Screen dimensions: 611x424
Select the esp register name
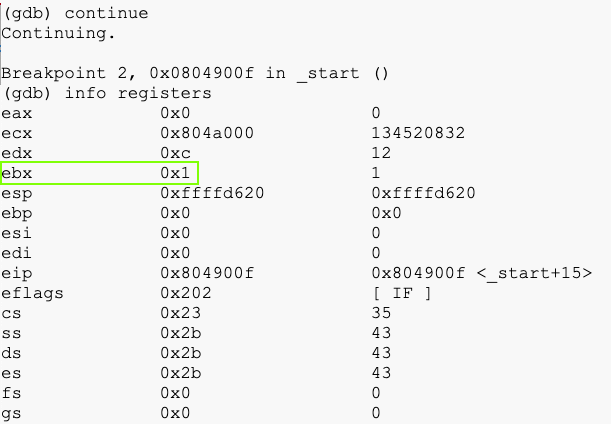17,193
